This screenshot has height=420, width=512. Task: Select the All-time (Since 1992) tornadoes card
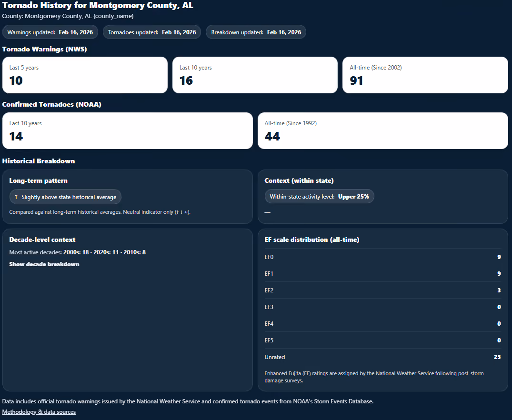pos(383,130)
